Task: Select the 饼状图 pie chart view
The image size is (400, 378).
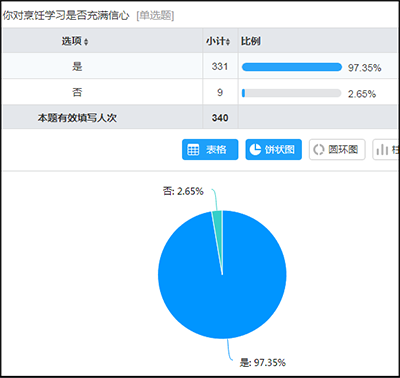Action: 274,149
